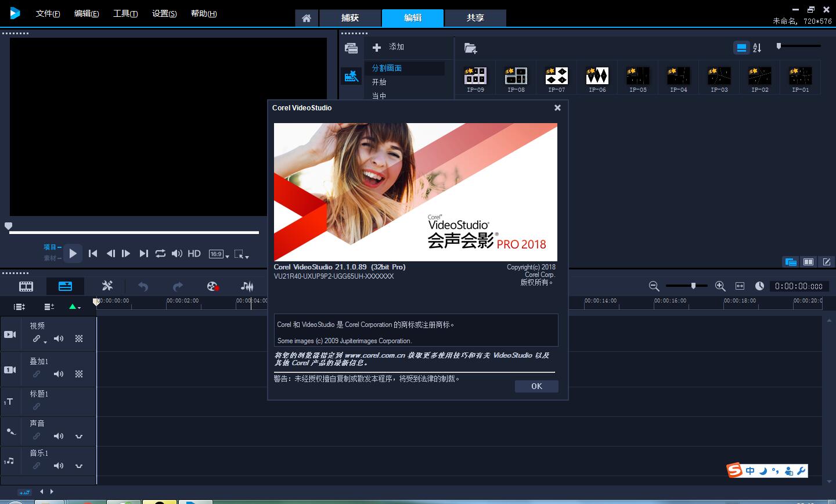
Task: Open the Instant Project library icon
Action: (351, 75)
